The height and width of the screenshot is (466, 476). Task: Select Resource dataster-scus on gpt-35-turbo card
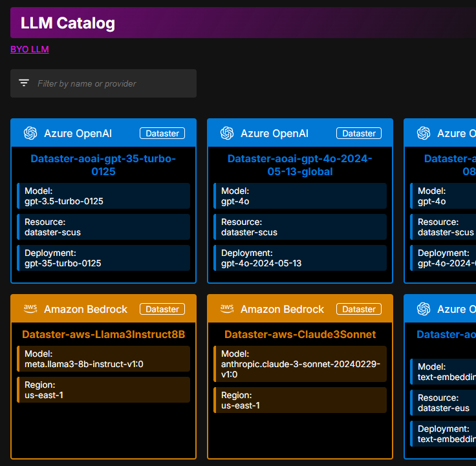point(103,227)
